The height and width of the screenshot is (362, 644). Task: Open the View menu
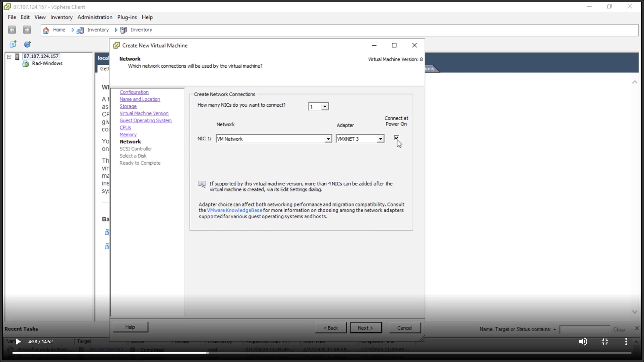point(40,17)
